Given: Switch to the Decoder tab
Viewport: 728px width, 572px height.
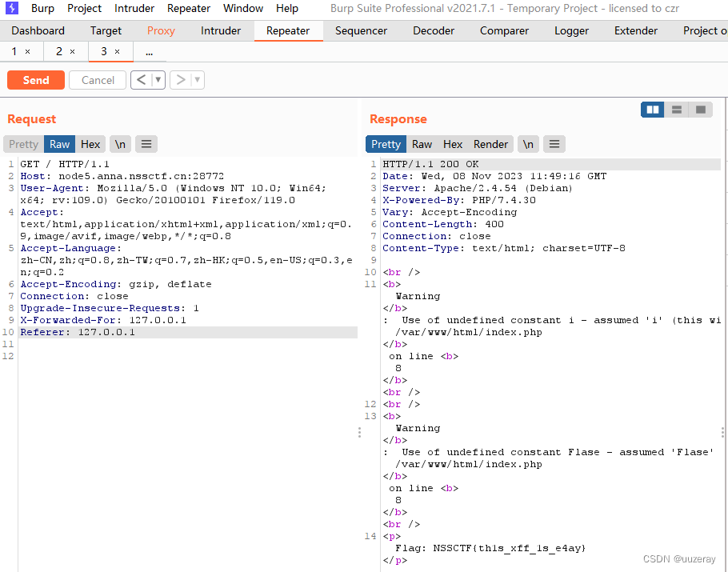Looking at the screenshot, I should (x=434, y=30).
